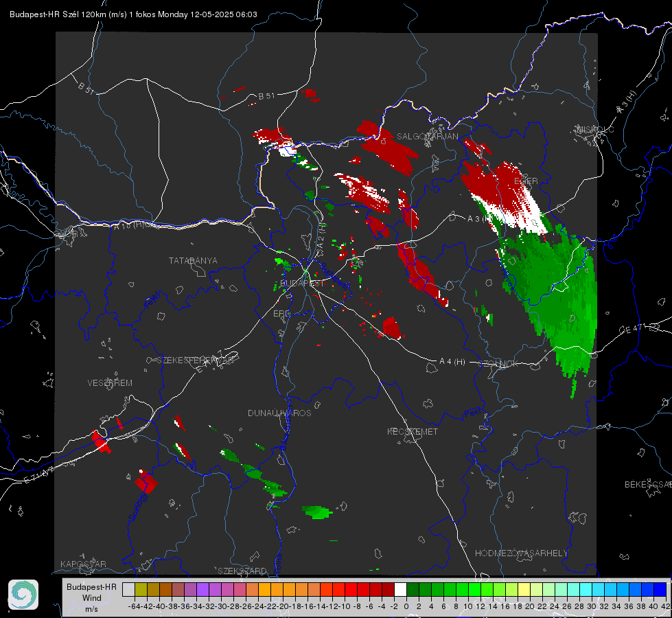Select the EGER city label
672x618 pixels.
(526, 181)
